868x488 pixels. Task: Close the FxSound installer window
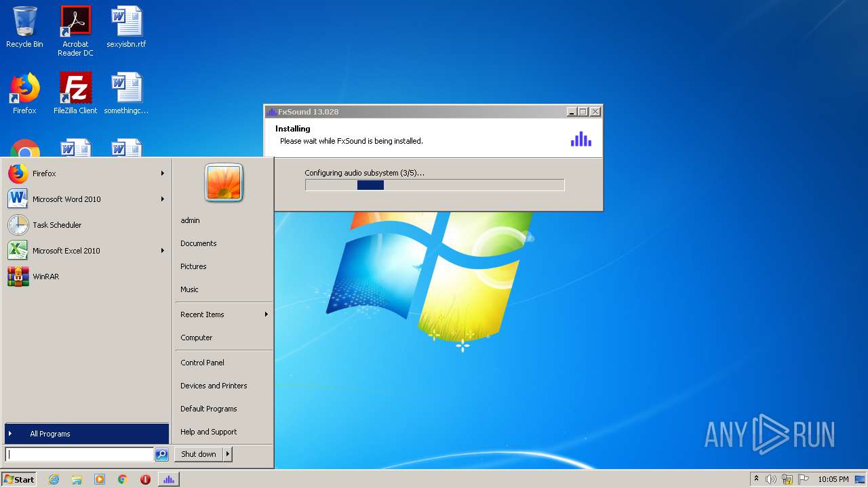595,112
